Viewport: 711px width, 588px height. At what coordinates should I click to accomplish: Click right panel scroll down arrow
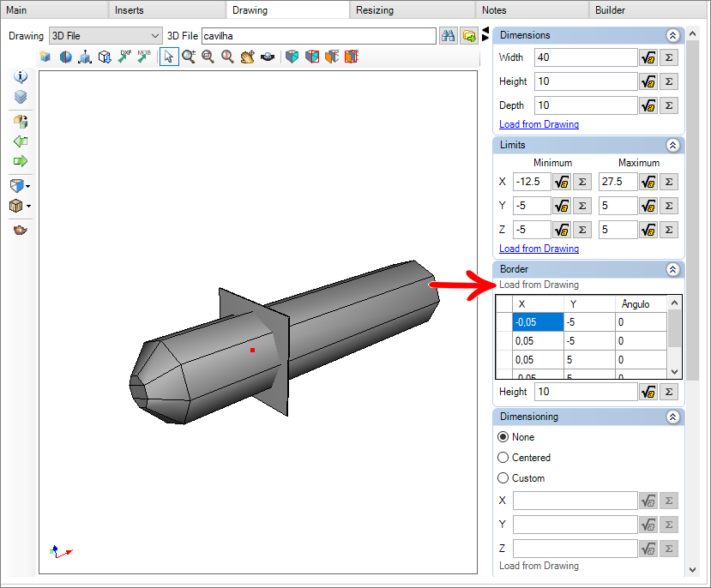tap(692, 570)
